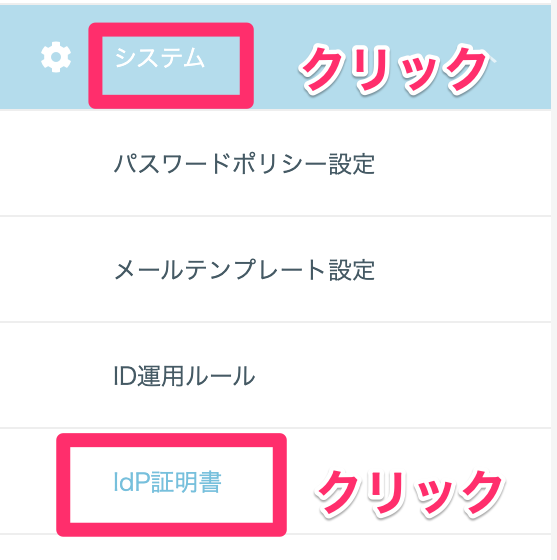Viewport: 557px width, 560px height.
Task: Click the faint chevron at the システム header's right edge
Action: point(492,59)
